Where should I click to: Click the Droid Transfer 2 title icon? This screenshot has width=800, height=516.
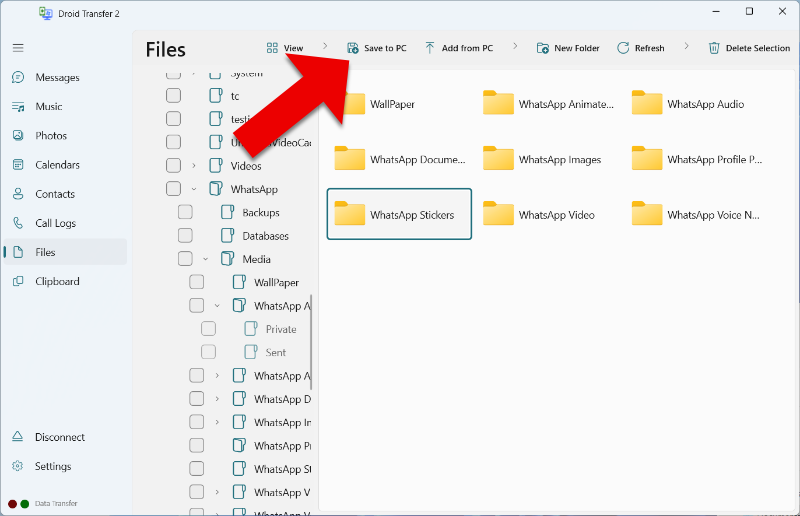[x=46, y=13]
